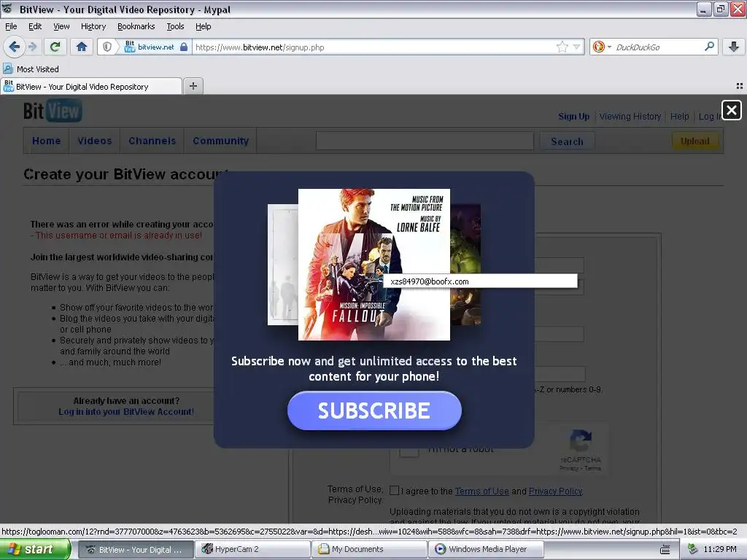This screenshot has height=560, width=747.
Task: Click the address bar URL field
Action: [x=374, y=47]
